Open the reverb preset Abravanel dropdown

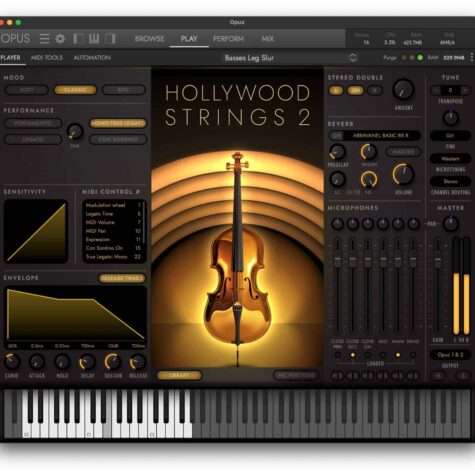point(381,136)
